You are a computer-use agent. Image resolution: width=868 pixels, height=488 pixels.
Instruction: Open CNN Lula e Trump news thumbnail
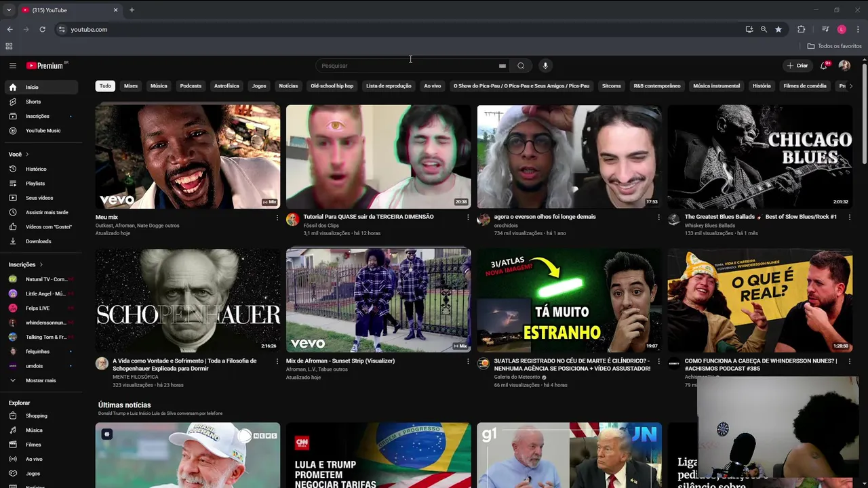pos(378,455)
